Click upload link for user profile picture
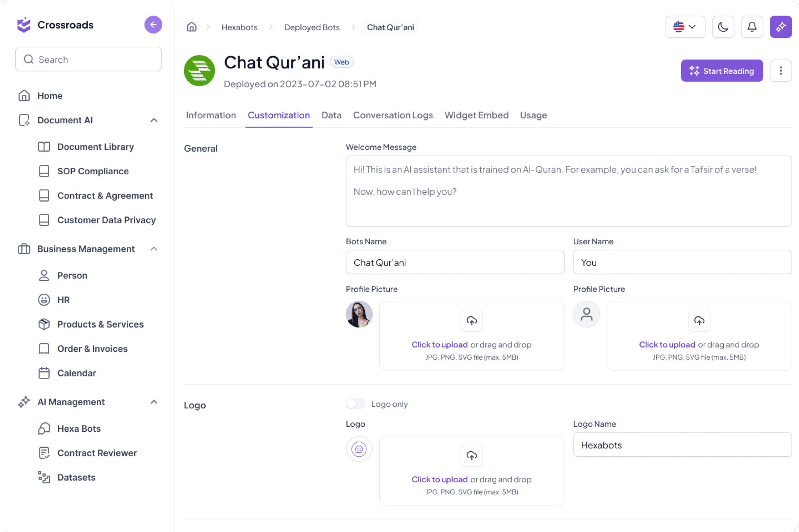The width and height of the screenshot is (799, 532). [667, 344]
